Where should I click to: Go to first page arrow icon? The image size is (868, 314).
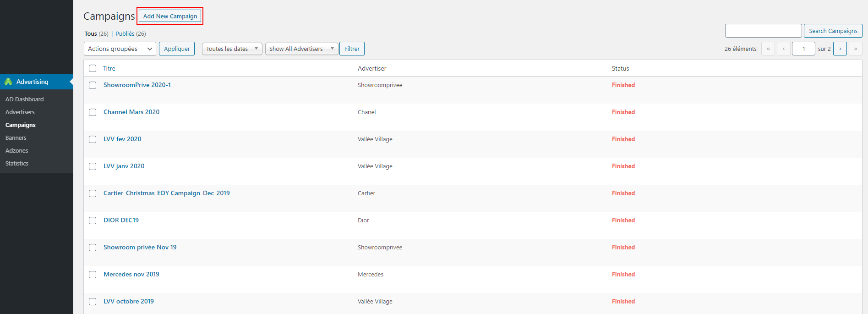point(768,49)
